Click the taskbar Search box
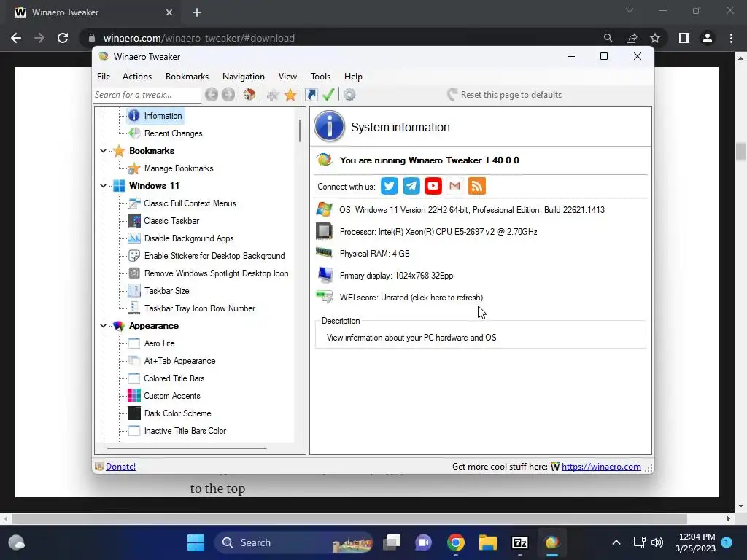Screen dimensions: 747x560 pos(294,542)
